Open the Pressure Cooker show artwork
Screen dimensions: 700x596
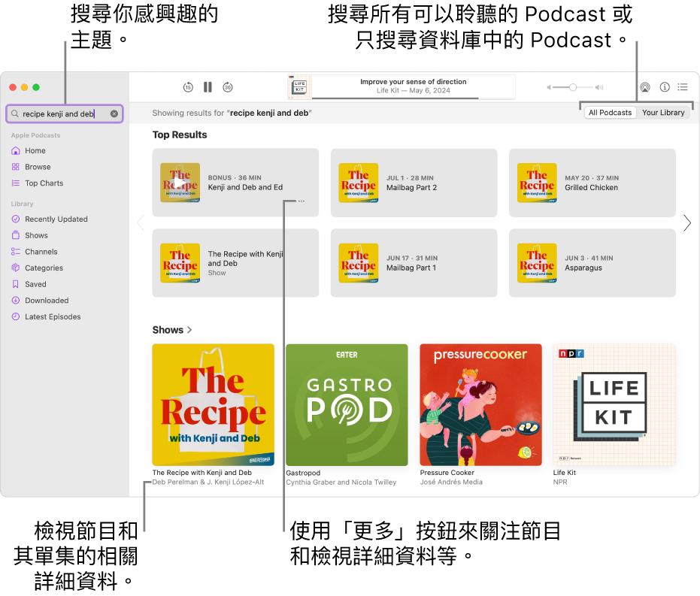480,404
